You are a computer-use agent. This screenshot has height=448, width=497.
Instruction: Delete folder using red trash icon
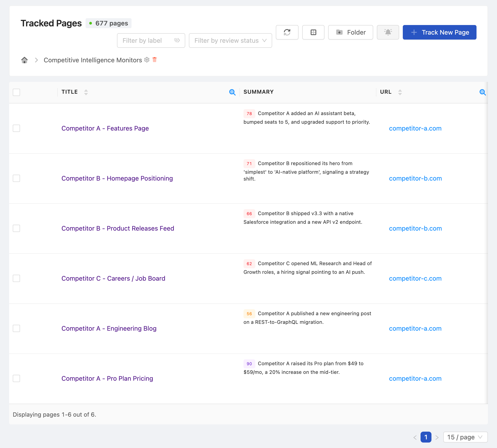click(x=155, y=60)
